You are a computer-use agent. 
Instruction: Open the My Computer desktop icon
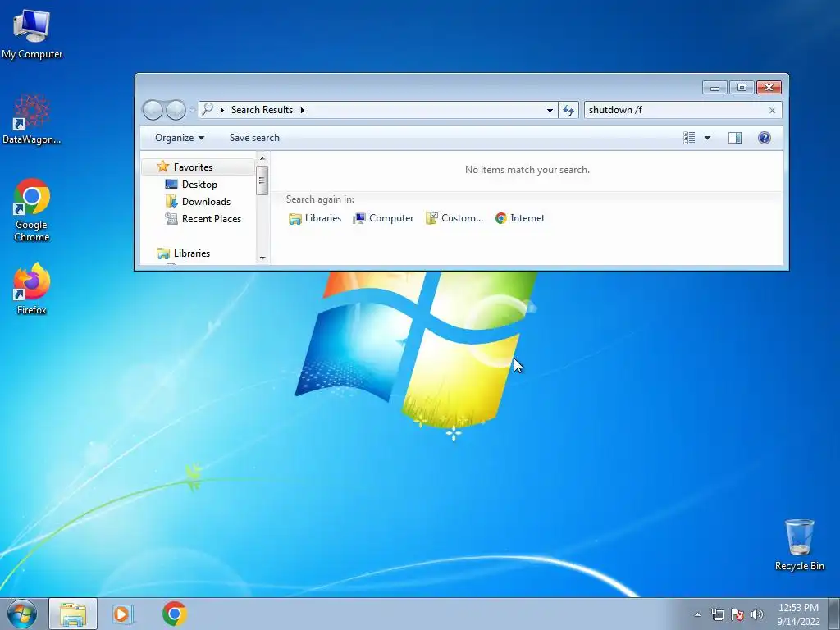(x=32, y=33)
